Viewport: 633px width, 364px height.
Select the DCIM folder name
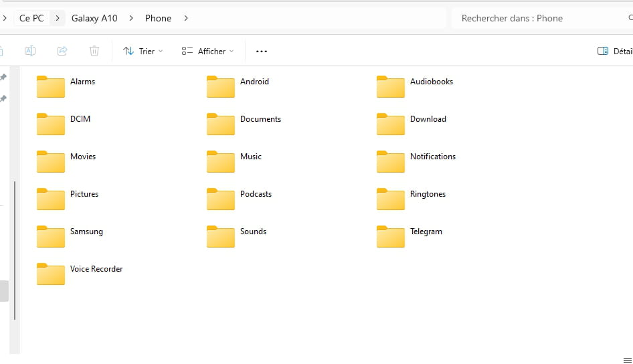point(80,119)
